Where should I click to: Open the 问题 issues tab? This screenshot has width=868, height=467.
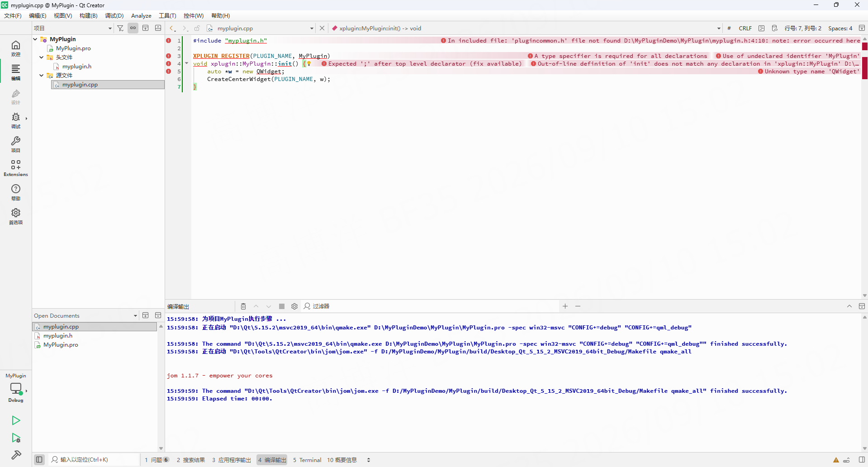(157, 460)
